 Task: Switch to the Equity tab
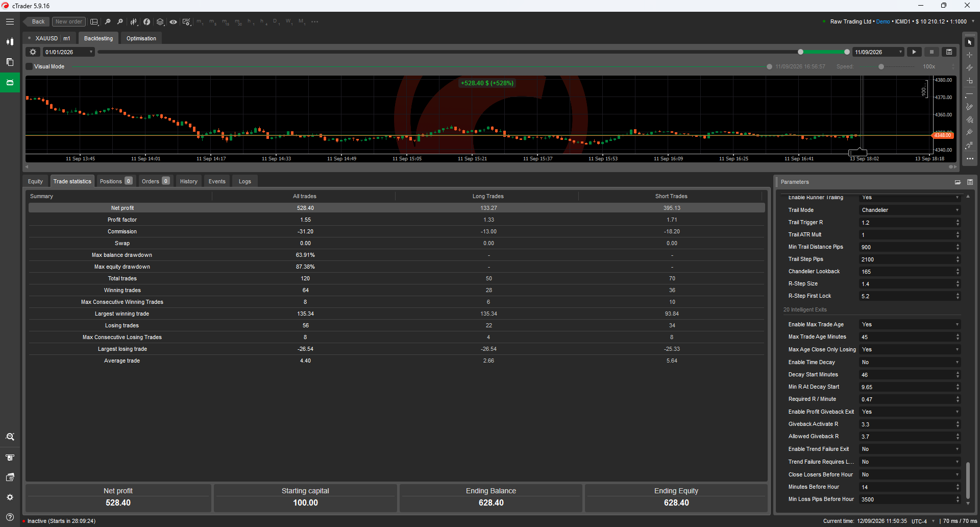pyautogui.click(x=35, y=181)
